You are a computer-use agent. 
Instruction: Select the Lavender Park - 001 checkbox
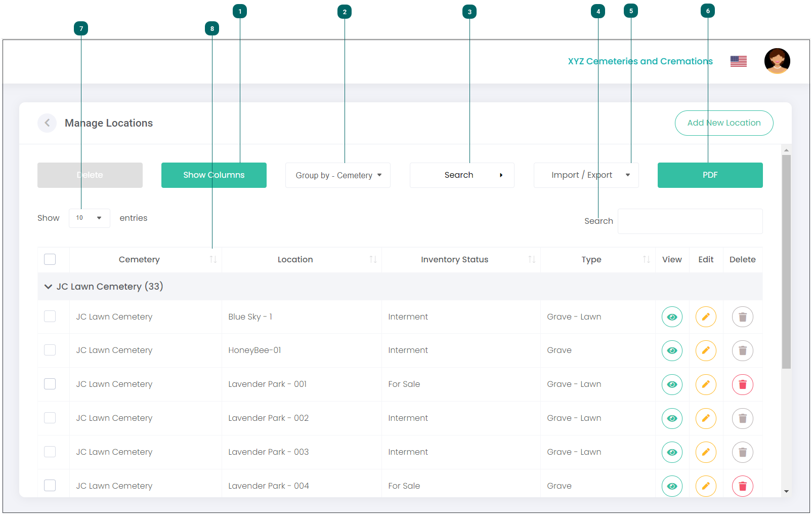[x=50, y=384]
